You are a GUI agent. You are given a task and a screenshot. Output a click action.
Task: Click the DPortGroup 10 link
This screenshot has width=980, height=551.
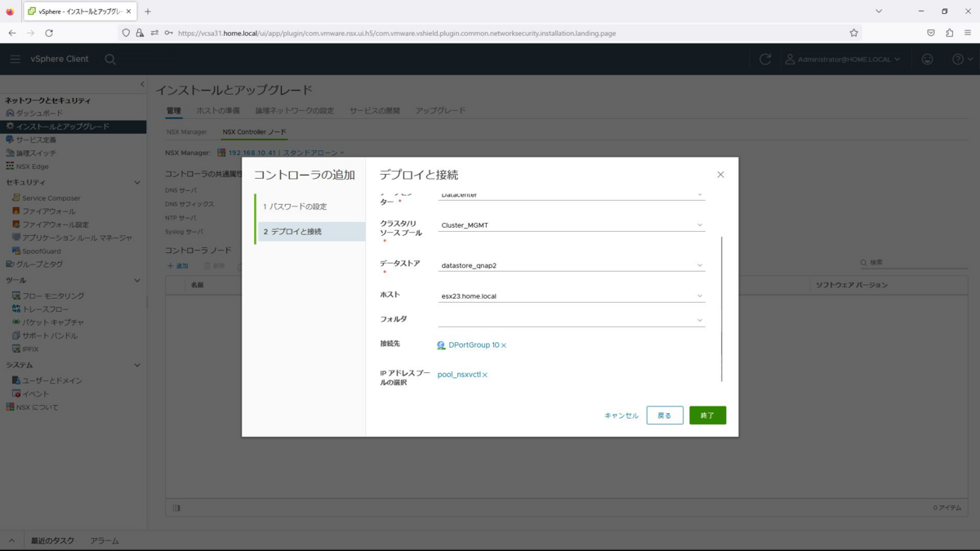coord(474,345)
